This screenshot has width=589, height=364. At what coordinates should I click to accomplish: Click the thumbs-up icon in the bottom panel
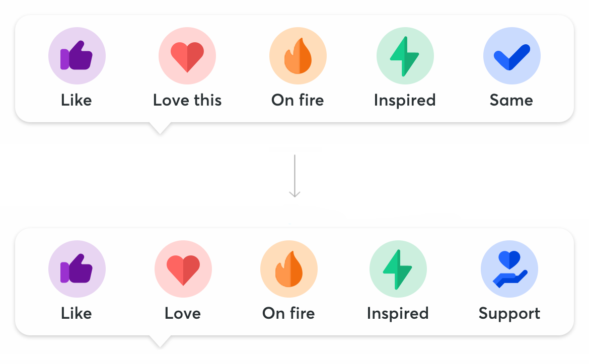[77, 269]
